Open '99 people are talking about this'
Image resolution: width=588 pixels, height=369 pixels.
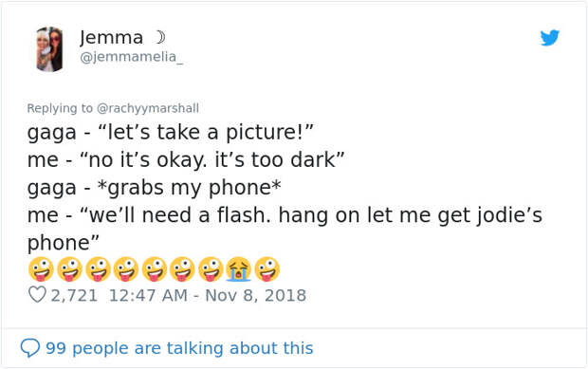[179, 348]
